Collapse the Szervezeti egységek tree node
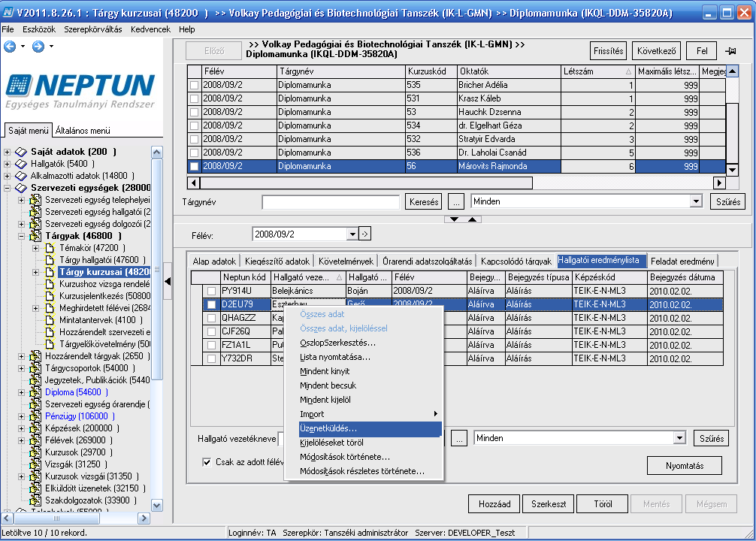The width and height of the screenshot is (756, 541). 8,188
